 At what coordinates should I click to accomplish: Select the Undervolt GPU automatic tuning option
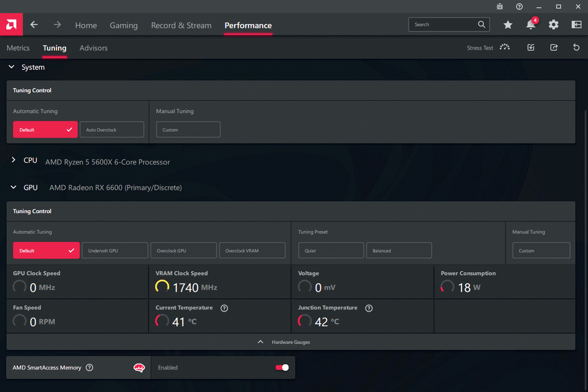[x=114, y=250]
